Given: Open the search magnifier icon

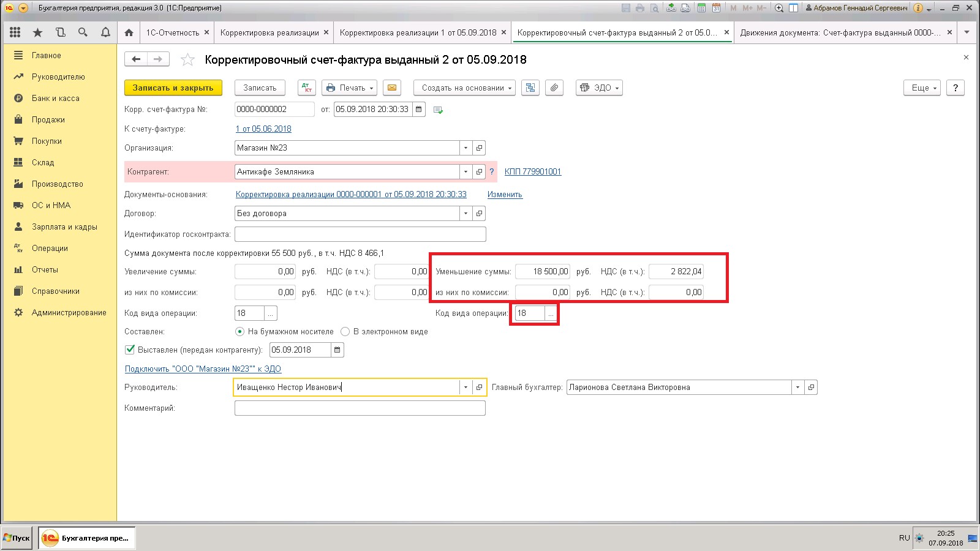Looking at the screenshot, I should [x=83, y=32].
